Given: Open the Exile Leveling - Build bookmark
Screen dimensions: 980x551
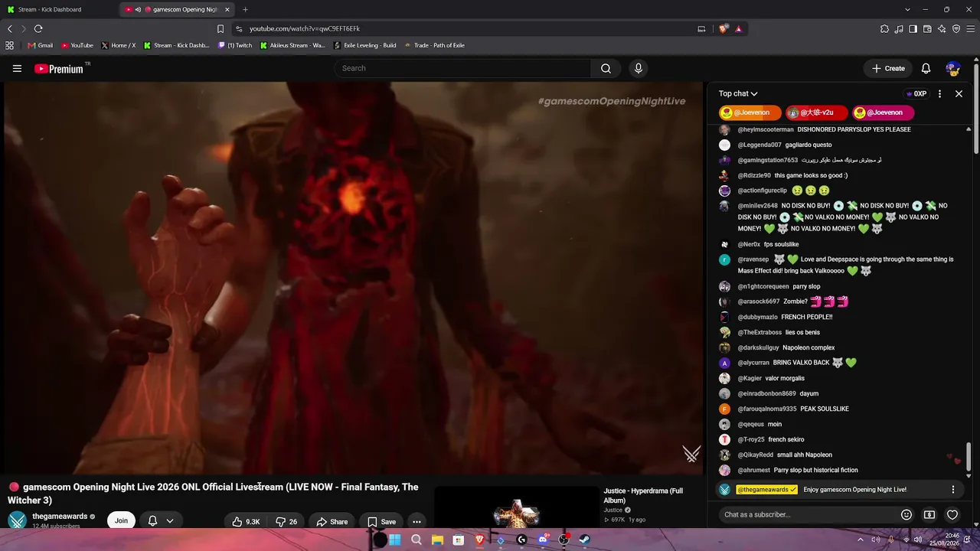Looking at the screenshot, I should (364, 45).
